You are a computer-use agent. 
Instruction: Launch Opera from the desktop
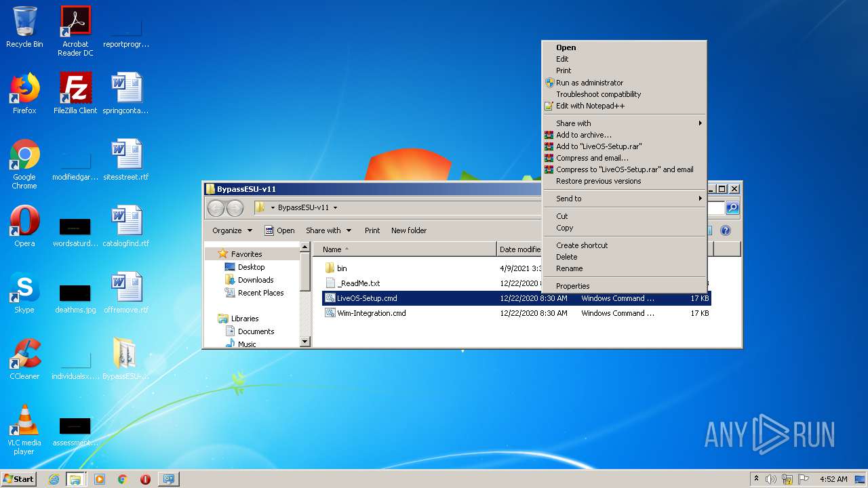click(x=24, y=226)
